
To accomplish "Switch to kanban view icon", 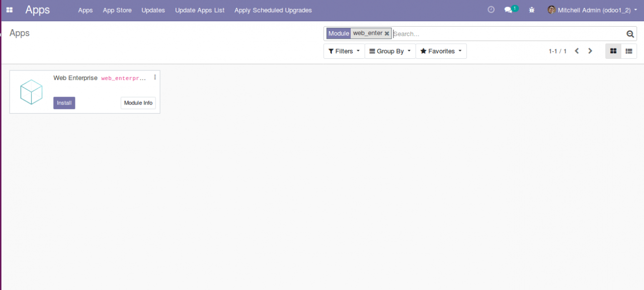I will tap(613, 51).
